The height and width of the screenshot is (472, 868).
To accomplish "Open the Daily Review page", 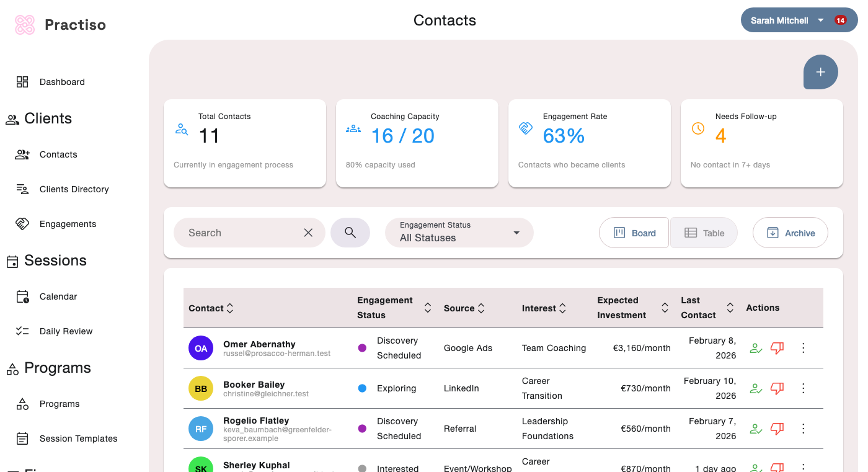I will coord(66,331).
